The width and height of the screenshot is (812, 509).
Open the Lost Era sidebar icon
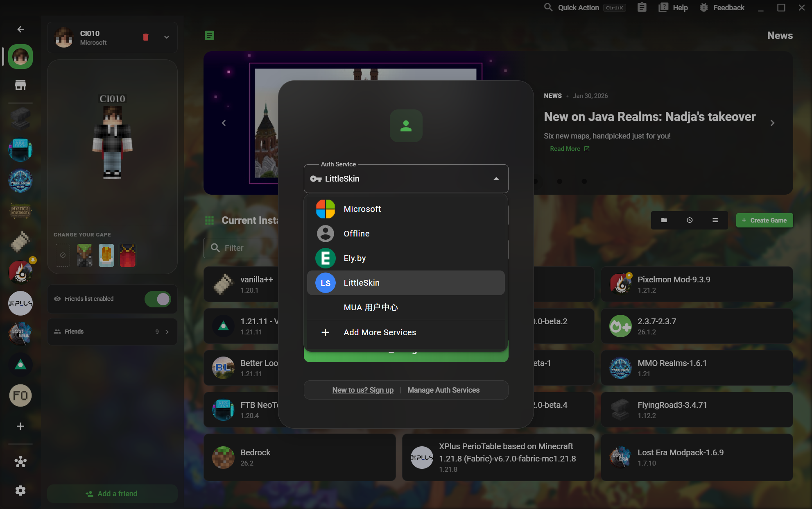(20, 334)
